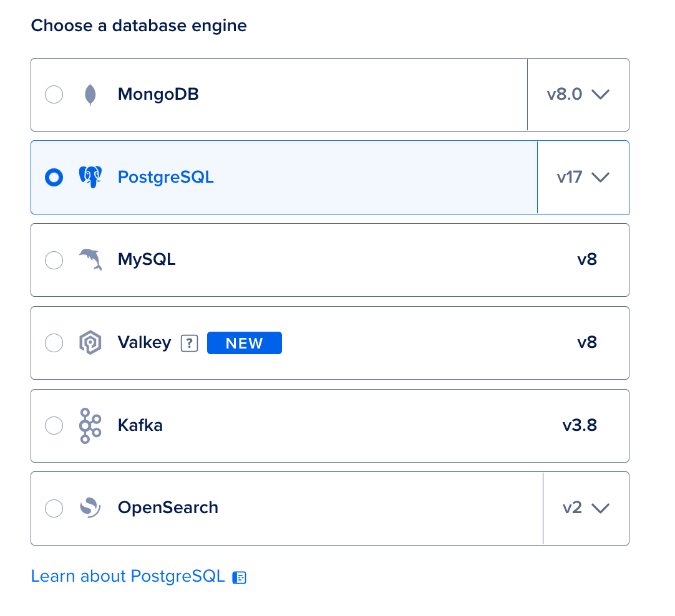
Task: Open the Learn about PostgreSQL link
Action: (128, 576)
